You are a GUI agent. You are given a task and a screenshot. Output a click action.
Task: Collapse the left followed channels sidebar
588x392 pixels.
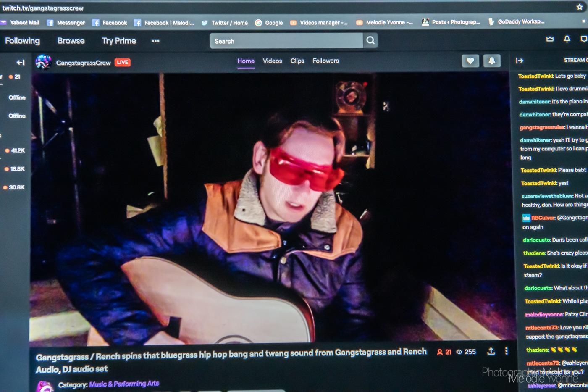(x=20, y=63)
